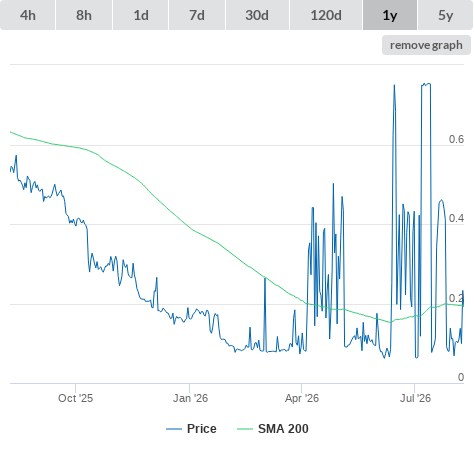Image resolution: width=474 pixels, height=455 pixels.
Task: Click the 0.4 y-axis value label
Action: tap(456, 218)
